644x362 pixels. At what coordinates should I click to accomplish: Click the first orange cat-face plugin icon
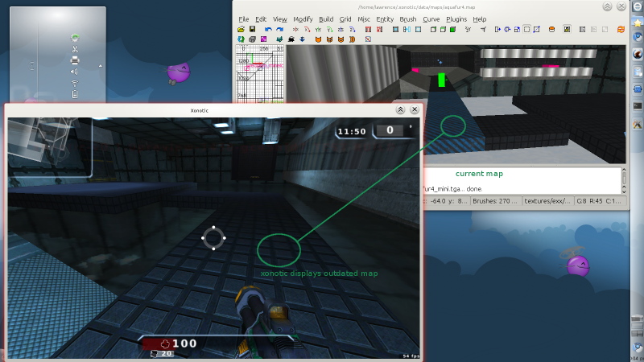318,39
